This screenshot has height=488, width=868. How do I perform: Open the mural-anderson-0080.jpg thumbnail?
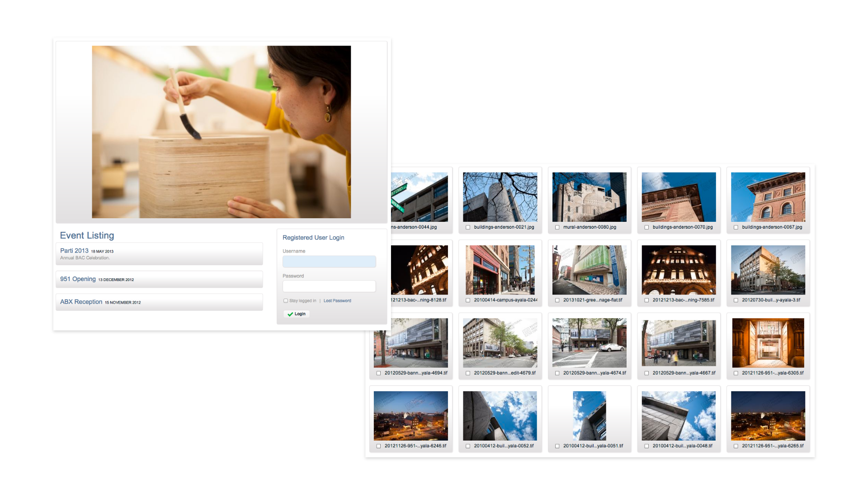[589, 197]
